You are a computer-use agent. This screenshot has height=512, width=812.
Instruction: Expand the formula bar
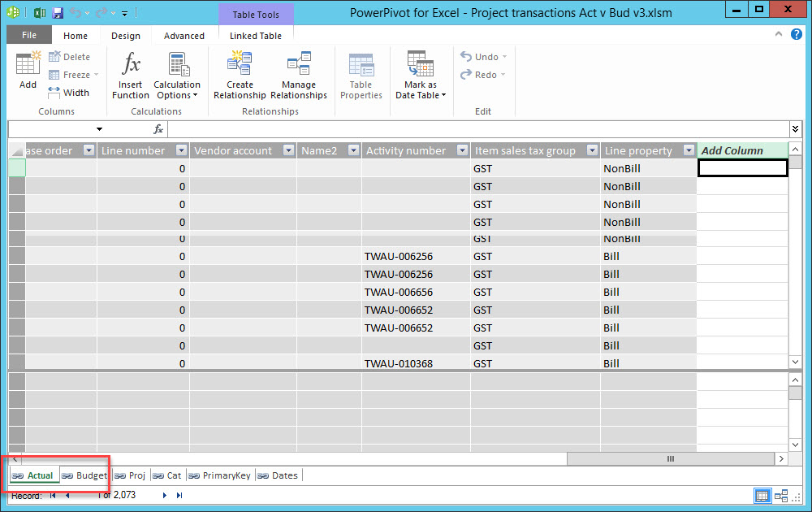pyautogui.click(x=796, y=129)
